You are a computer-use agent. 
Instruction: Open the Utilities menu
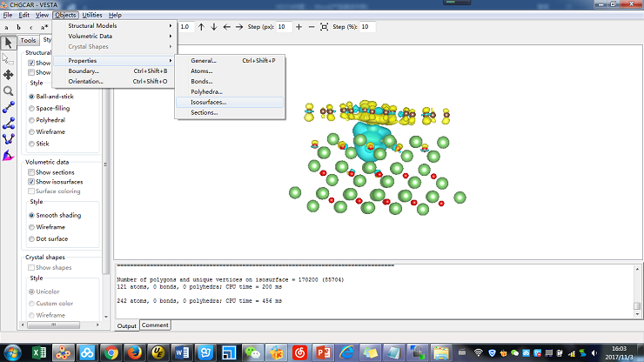92,16
